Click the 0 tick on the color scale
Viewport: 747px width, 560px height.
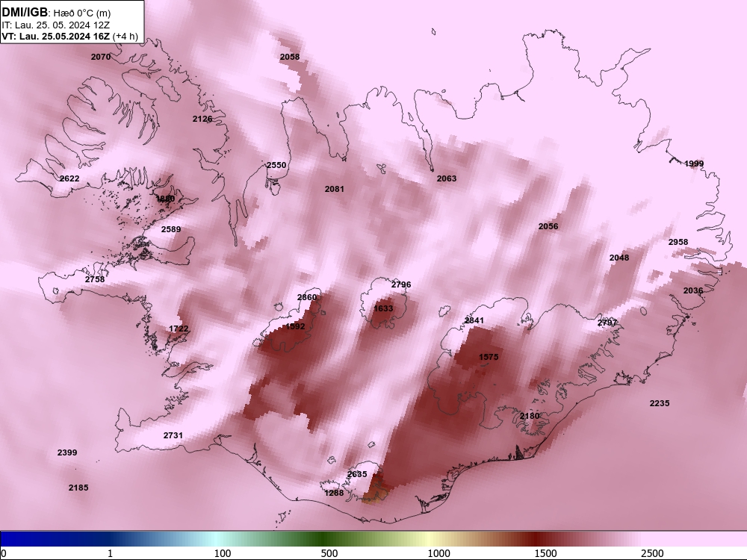point(4,553)
